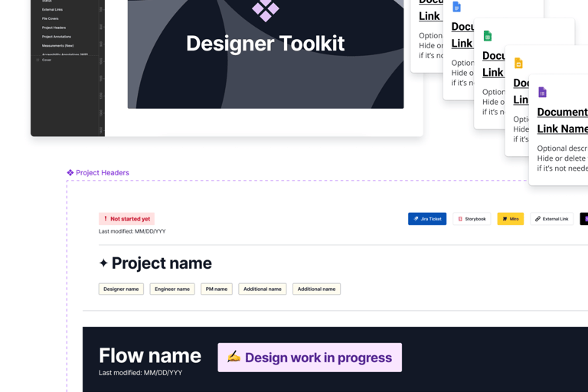Select Optional description text on purple Forms card
The width and height of the screenshot is (588, 392).
pyautogui.click(x=563, y=158)
